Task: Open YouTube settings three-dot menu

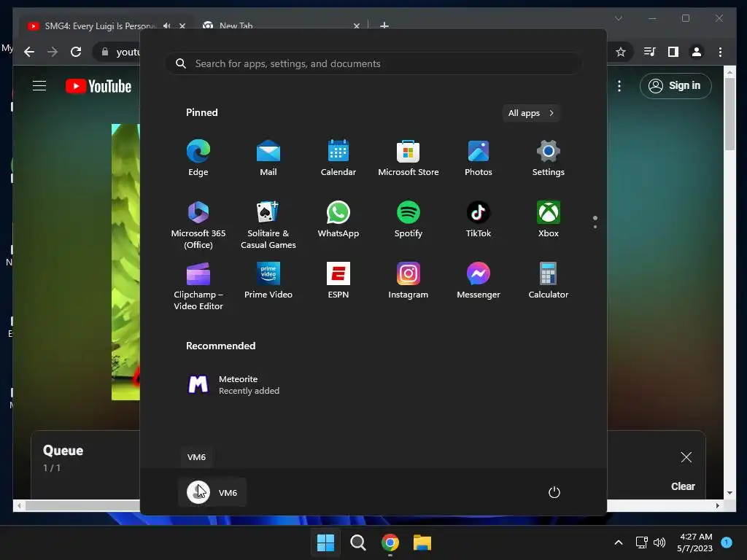Action: point(619,86)
